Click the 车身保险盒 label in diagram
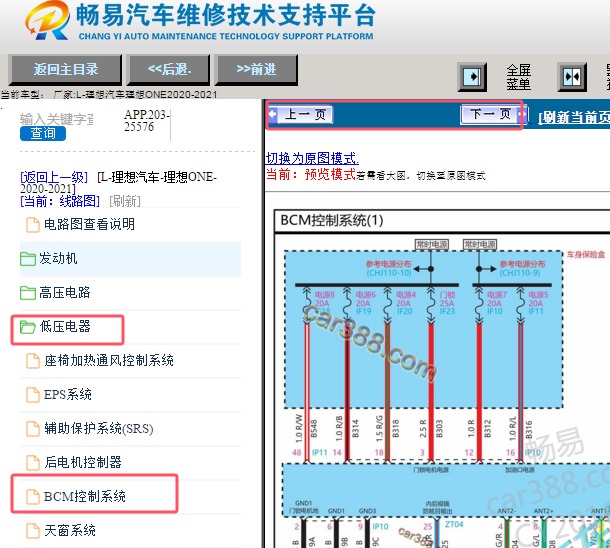 (x=585, y=255)
